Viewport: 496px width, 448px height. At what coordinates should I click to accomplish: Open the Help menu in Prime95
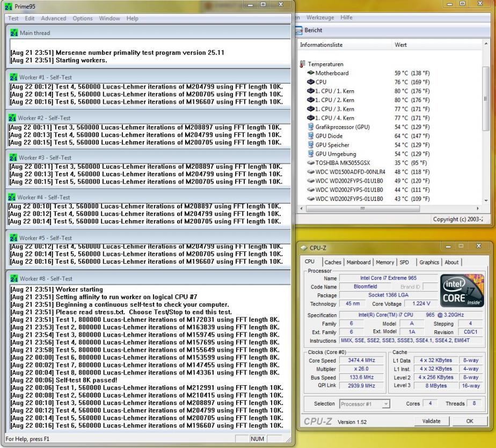132,18
